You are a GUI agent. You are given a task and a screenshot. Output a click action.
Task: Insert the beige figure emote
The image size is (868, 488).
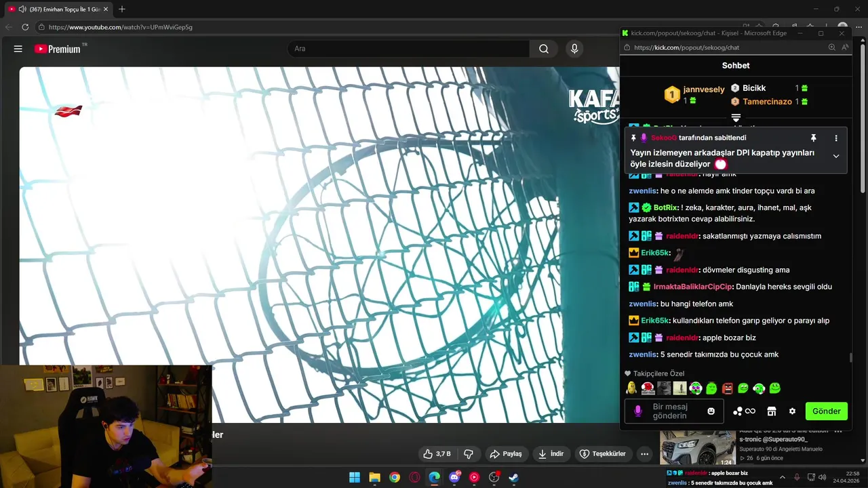(x=679, y=388)
